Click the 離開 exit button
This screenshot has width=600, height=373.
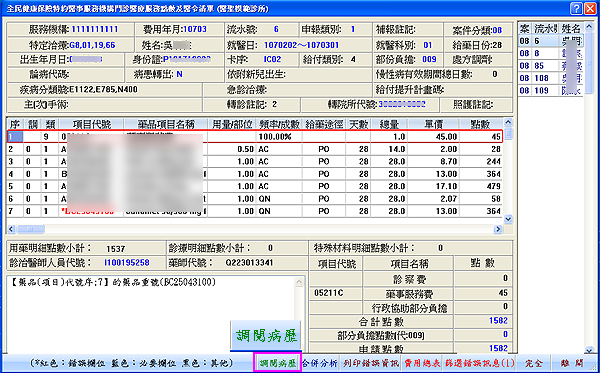(x=573, y=363)
